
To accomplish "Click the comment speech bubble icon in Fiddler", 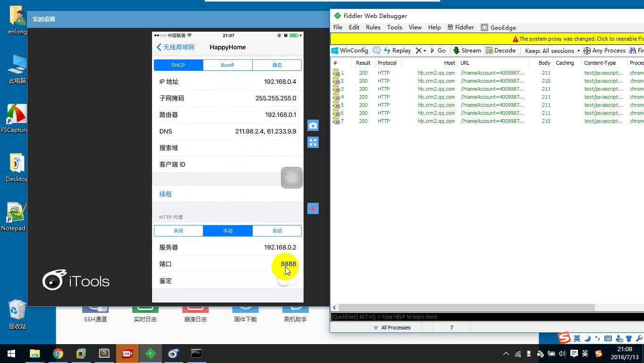I will point(377,51).
